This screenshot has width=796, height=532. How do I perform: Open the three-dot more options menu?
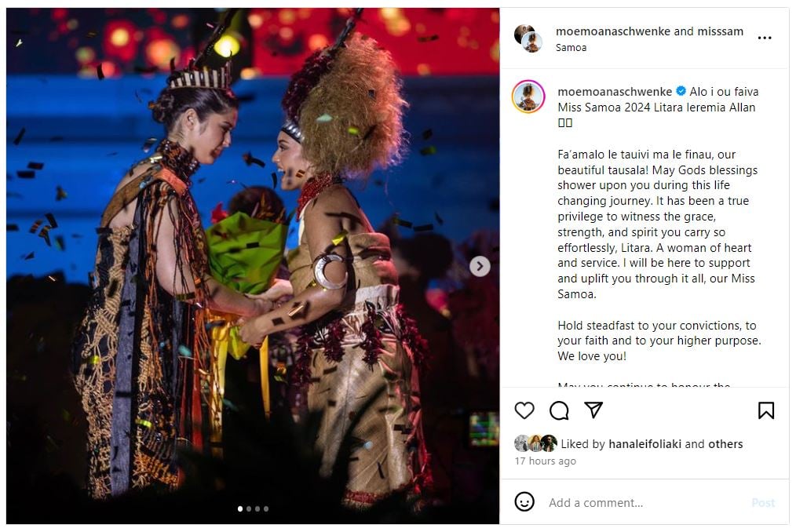click(x=765, y=38)
